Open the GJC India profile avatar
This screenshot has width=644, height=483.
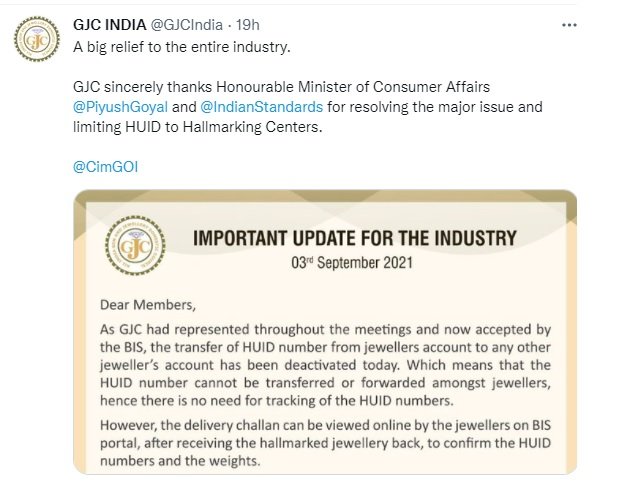(37, 39)
